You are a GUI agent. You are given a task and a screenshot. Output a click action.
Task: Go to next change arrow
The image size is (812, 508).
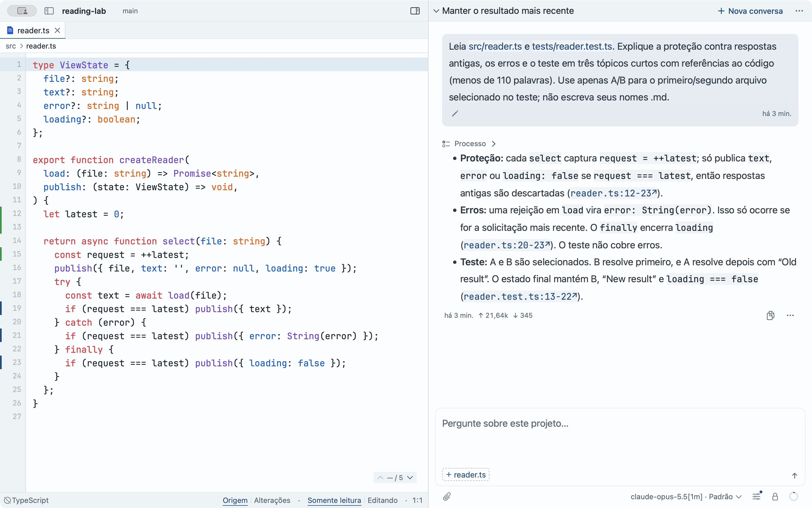point(410,478)
